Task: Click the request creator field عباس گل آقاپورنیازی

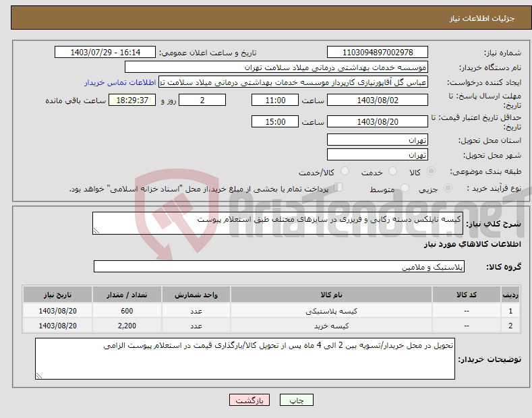Action: [293, 82]
